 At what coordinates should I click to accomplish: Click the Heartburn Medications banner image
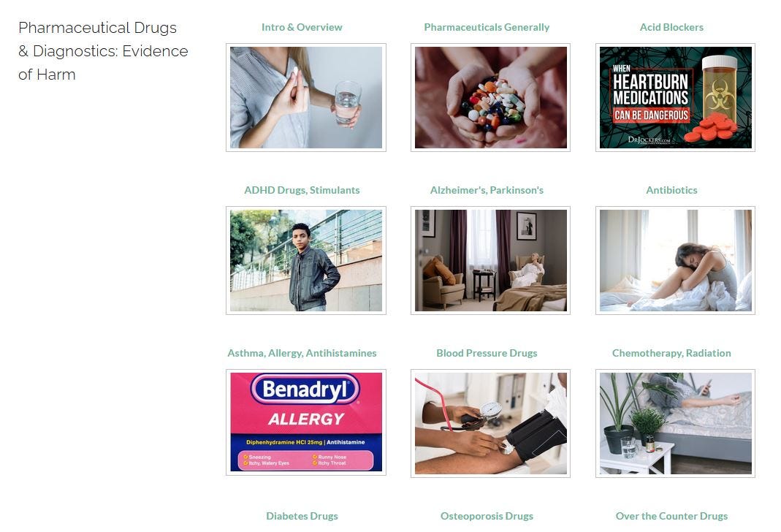675,98
